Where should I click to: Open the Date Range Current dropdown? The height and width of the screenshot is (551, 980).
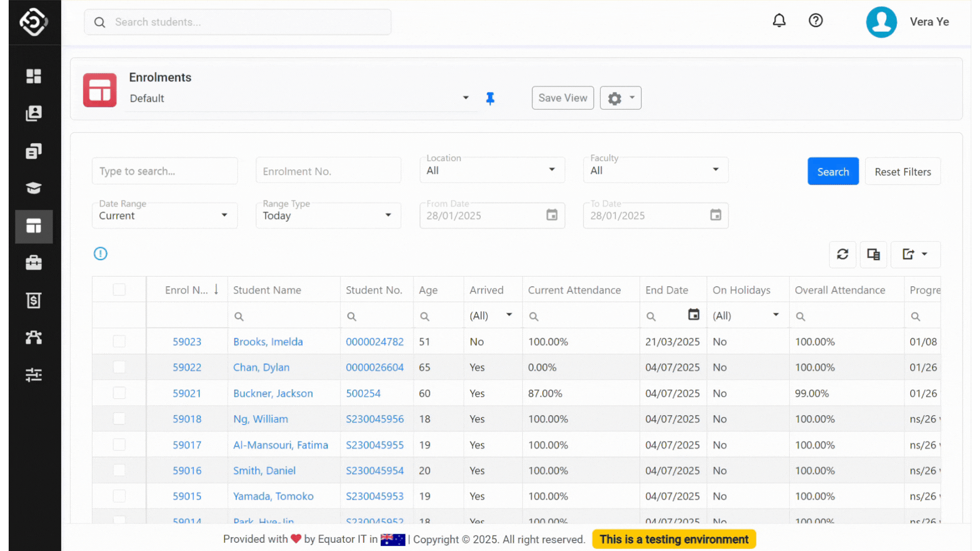pos(164,215)
